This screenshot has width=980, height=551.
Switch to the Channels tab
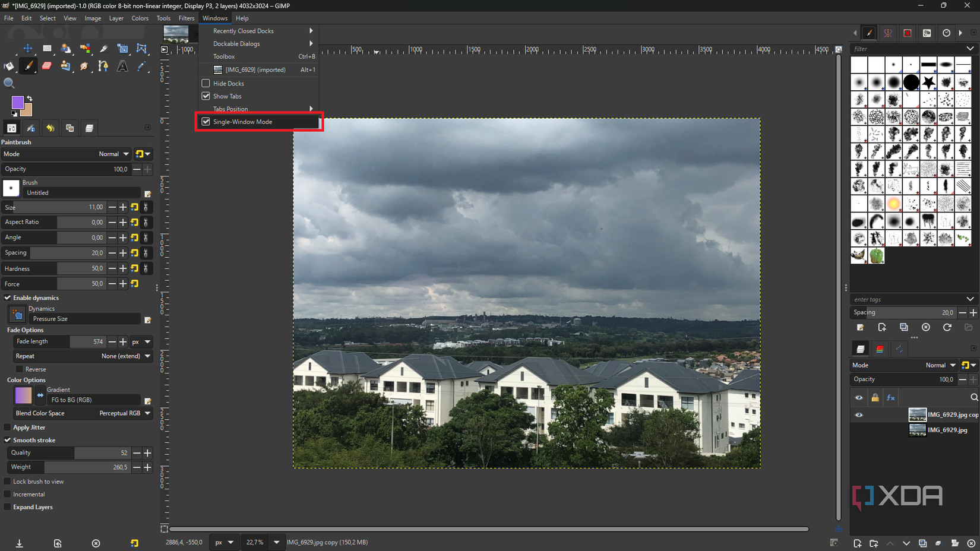880,349
